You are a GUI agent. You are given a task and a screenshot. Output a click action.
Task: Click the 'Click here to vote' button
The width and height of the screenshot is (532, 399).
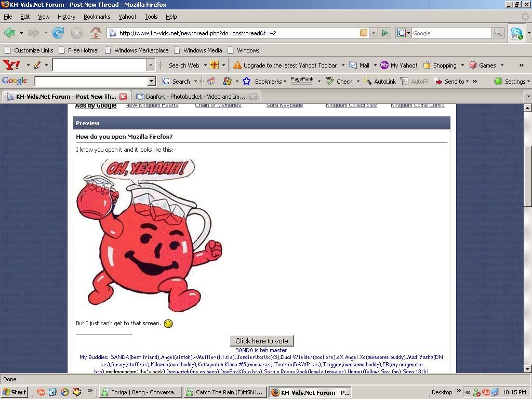click(262, 341)
